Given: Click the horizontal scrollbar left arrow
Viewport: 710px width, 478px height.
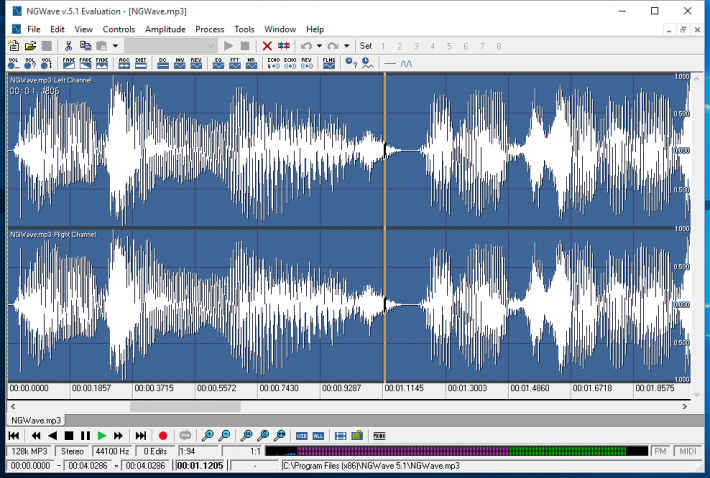Looking at the screenshot, I should (x=13, y=406).
